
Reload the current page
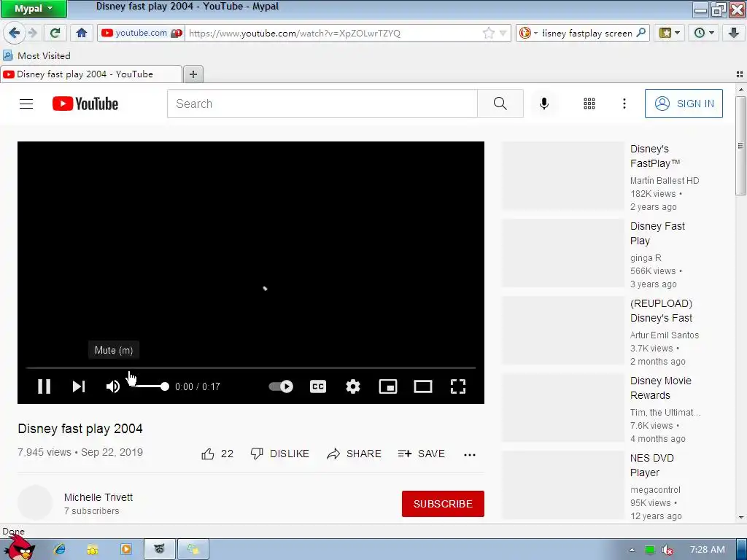pyautogui.click(x=55, y=33)
